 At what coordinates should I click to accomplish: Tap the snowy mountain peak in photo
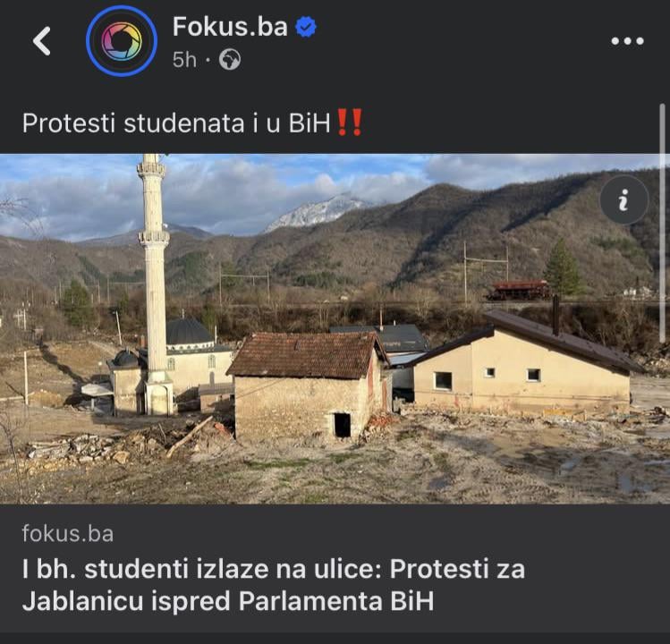pyautogui.click(x=317, y=211)
